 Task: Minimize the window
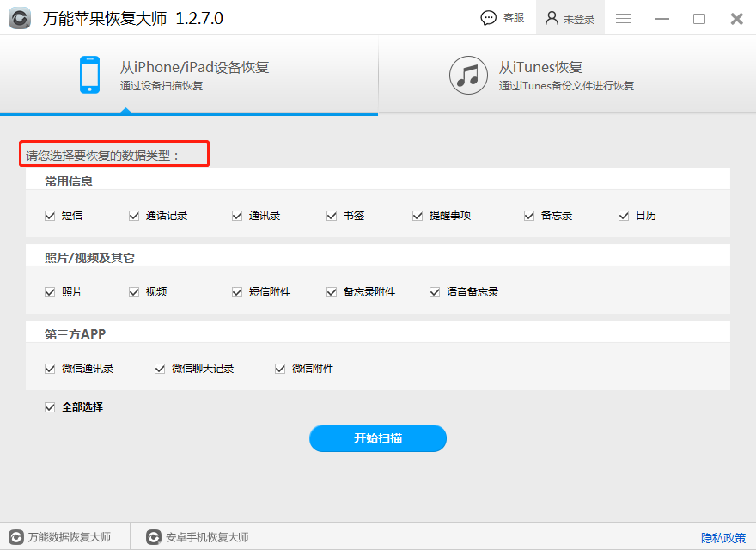tap(661, 19)
